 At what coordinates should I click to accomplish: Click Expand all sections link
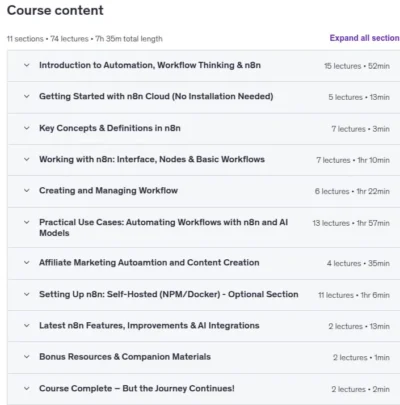(365, 38)
